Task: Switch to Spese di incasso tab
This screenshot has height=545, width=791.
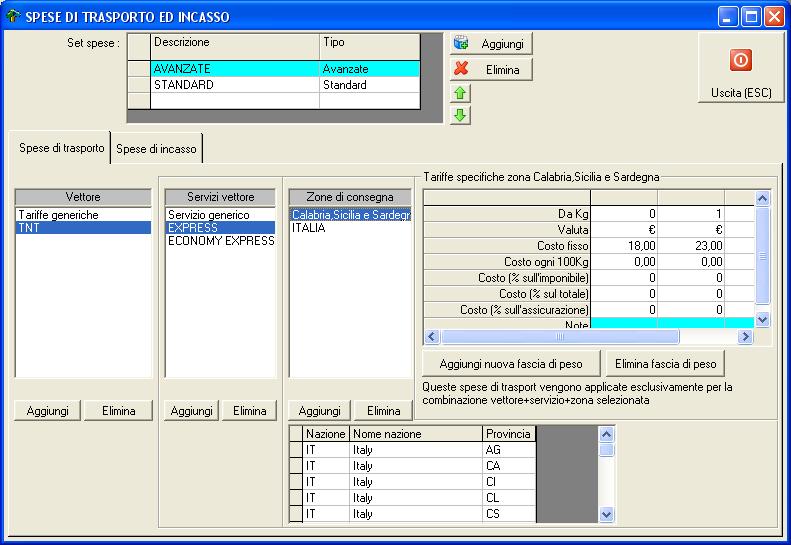Action: coord(156,149)
